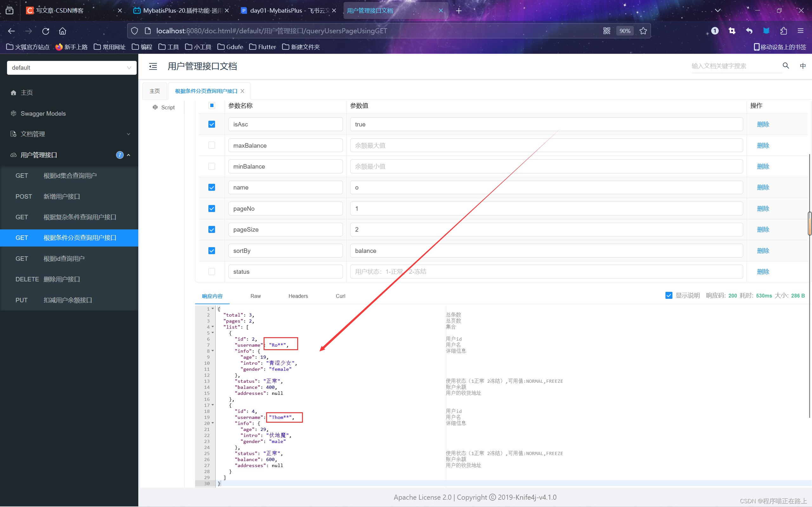Click 删除 link for the sortBy row
The height and width of the screenshot is (507, 812).
(x=763, y=251)
